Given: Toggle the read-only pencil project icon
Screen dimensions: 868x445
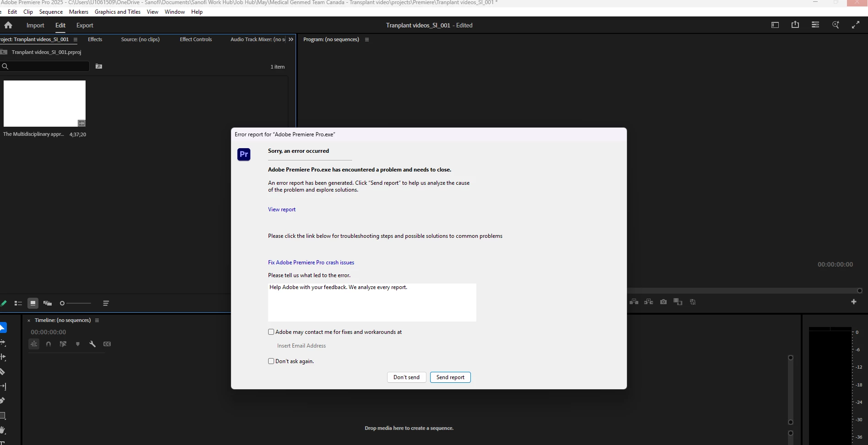Looking at the screenshot, I should [x=4, y=303].
